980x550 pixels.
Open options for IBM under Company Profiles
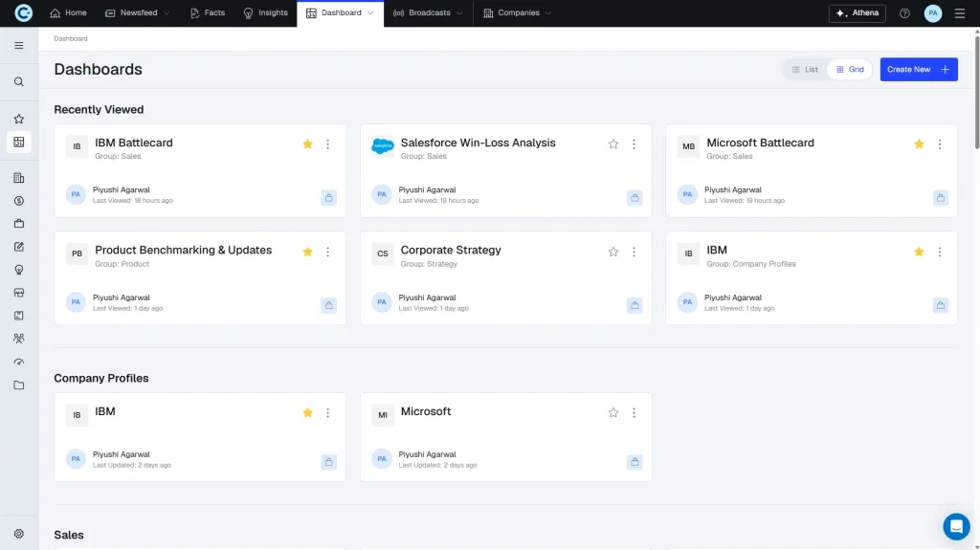tap(327, 412)
